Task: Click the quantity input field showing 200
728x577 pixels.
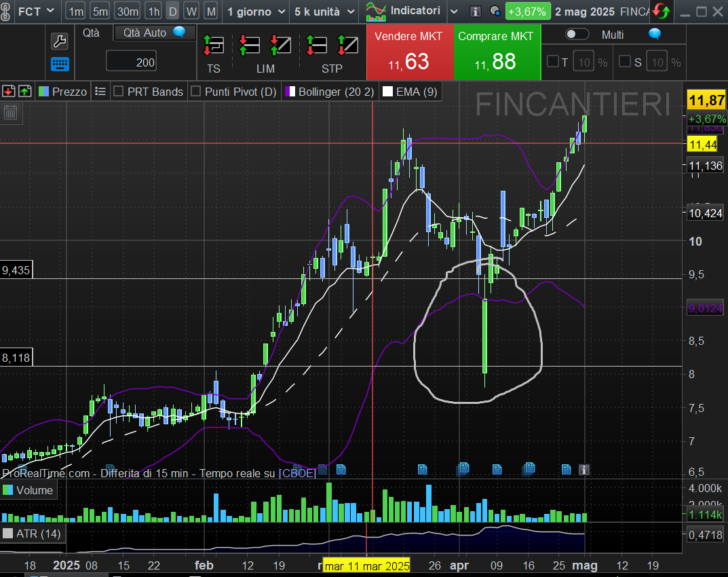Action: [x=131, y=62]
